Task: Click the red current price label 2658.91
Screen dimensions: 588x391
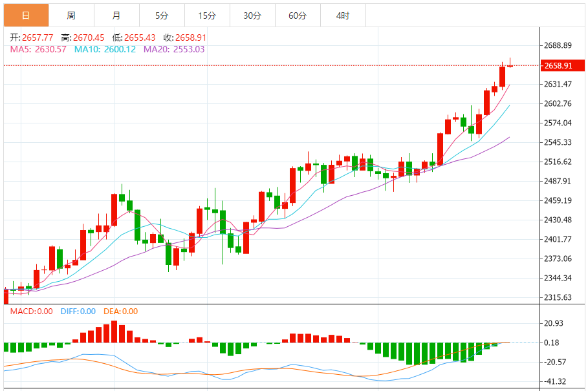Action: click(562, 65)
